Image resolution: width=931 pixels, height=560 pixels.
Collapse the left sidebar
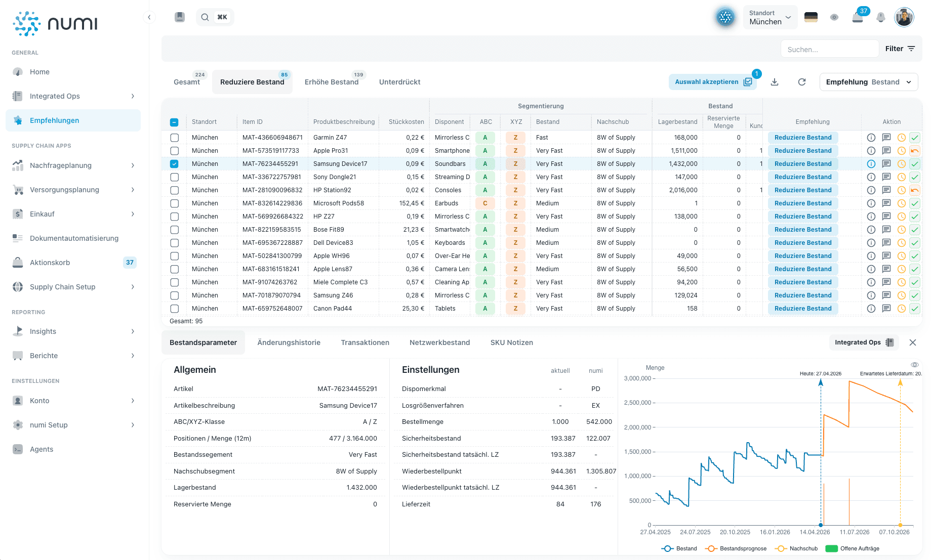[149, 17]
